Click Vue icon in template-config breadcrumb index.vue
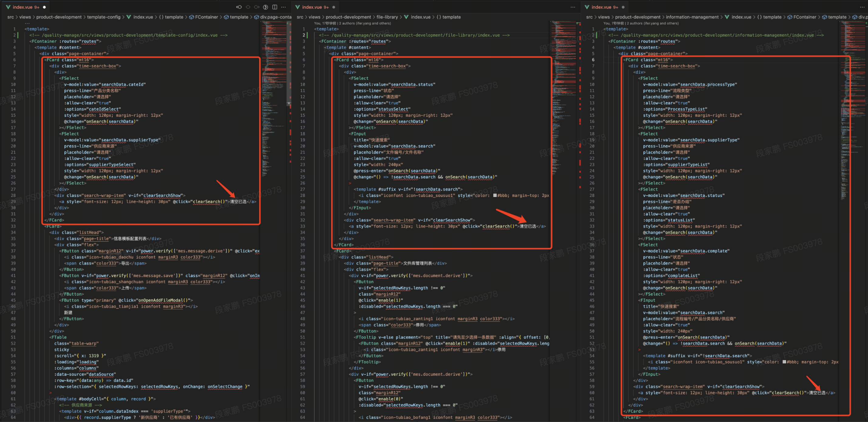 [x=129, y=17]
